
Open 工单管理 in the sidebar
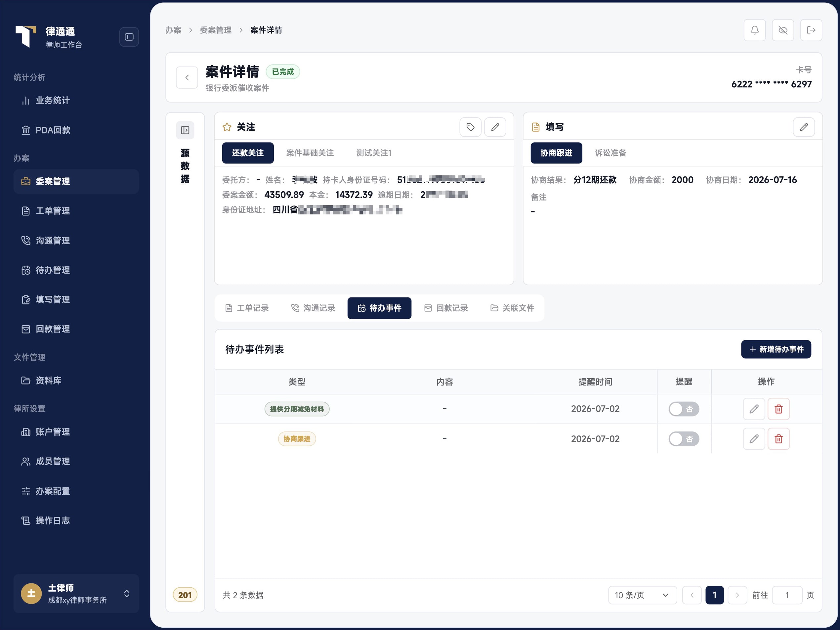coord(76,211)
